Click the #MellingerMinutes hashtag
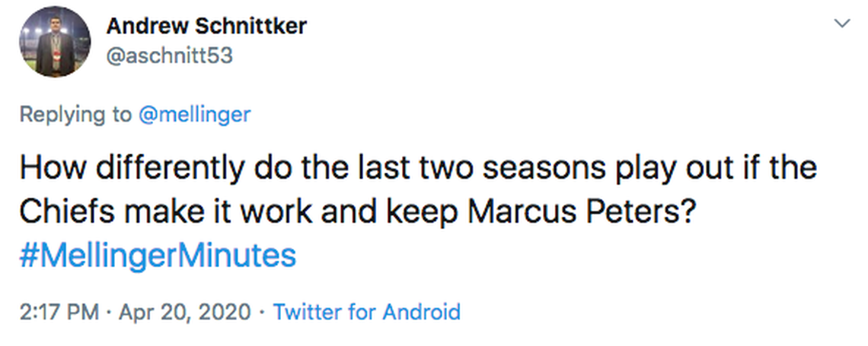Image resolution: width=868 pixels, height=346 pixels. click(158, 256)
